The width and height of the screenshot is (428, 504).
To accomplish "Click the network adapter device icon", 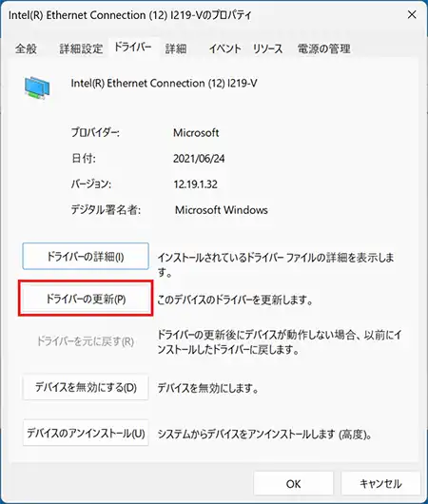I will pos(37,87).
